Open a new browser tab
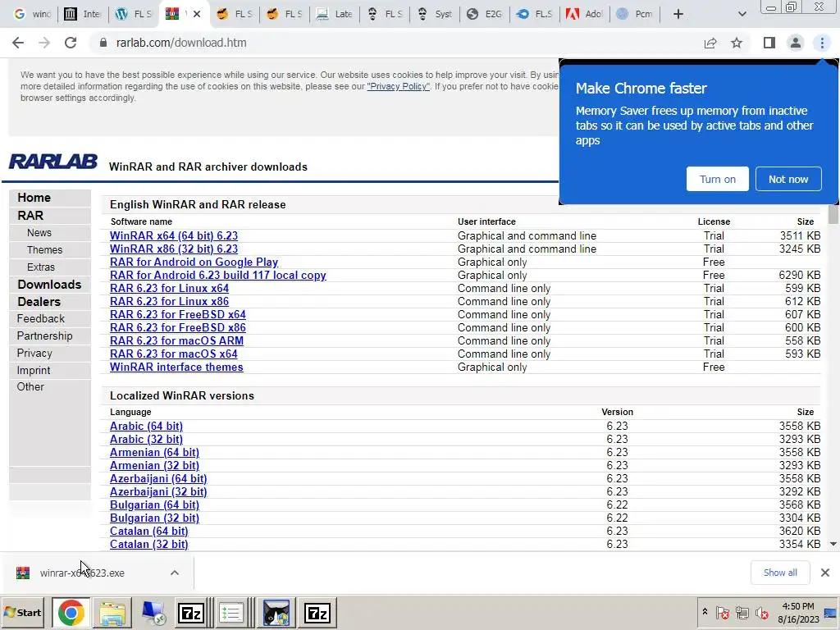840x630 pixels. 678,14
